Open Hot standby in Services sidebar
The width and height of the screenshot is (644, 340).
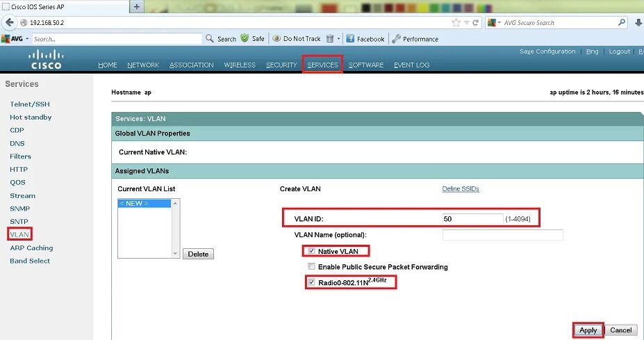pos(31,118)
